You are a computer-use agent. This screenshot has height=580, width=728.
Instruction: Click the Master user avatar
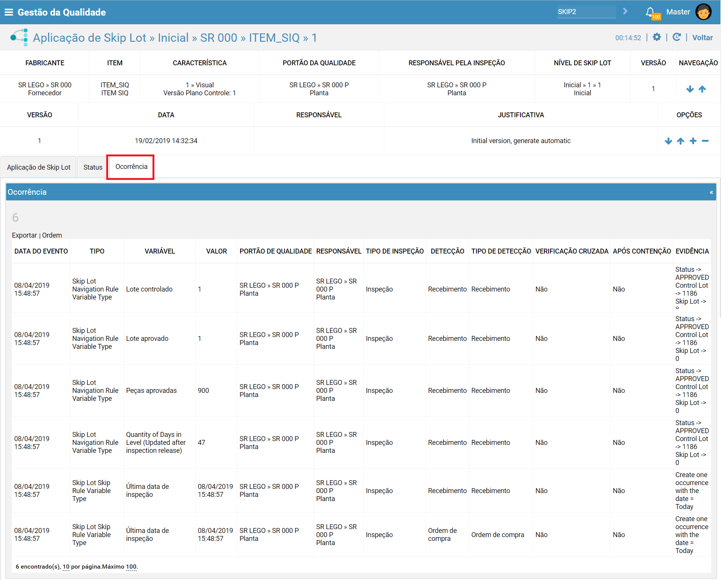pyautogui.click(x=703, y=12)
